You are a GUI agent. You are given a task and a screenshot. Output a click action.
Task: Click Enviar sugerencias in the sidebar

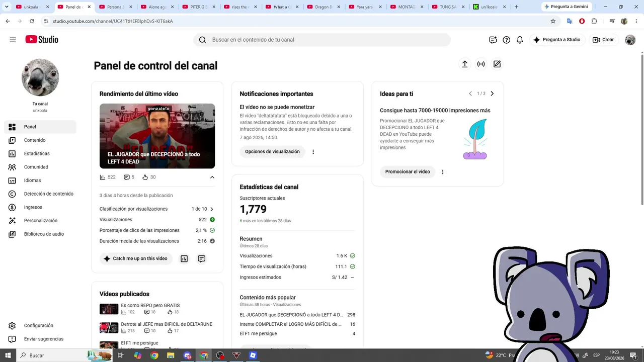coord(40,339)
